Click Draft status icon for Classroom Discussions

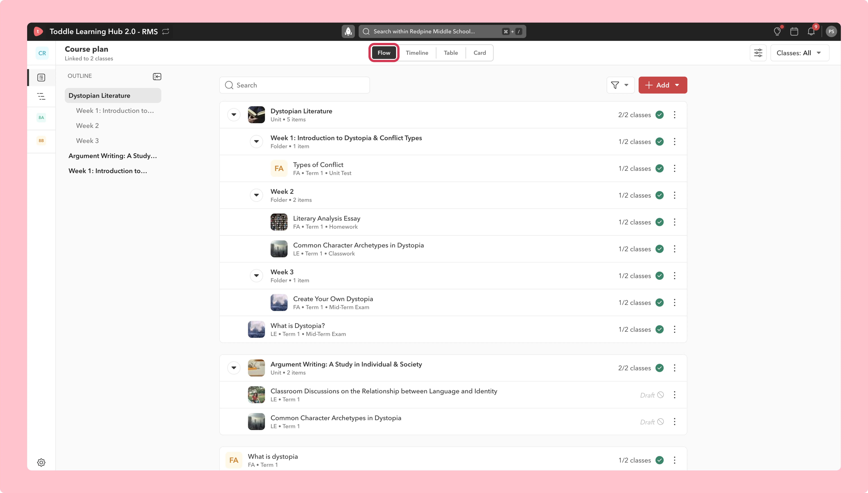(x=660, y=395)
